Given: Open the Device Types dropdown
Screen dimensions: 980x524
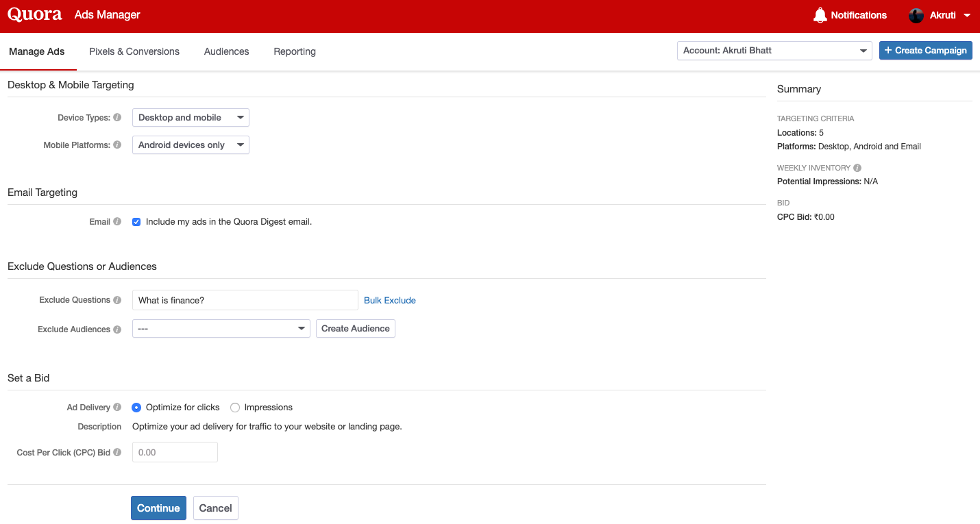Looking at the screenshot, I should click(191, 118).
